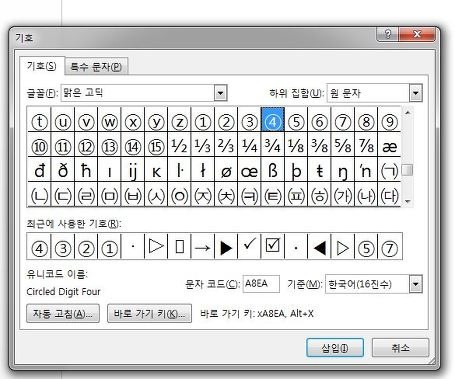Choose the ⅔ fraction symbol
Image resolution: width=455 pixels, height=379 pixels.
tap(226, 145)
